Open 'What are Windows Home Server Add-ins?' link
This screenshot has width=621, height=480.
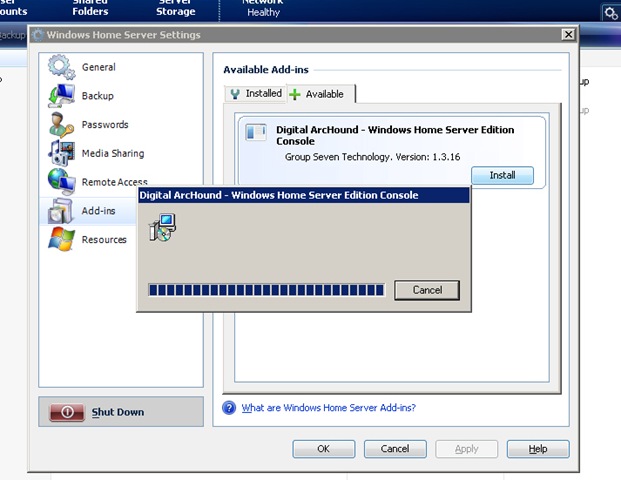pyautogui.click(x=329, y=408)
